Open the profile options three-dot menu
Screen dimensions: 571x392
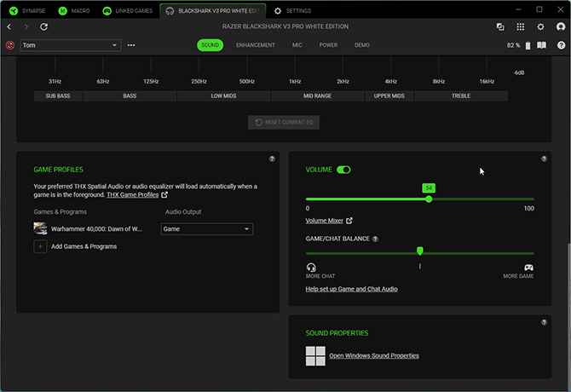pyautogui.click(x=131, y=45)
